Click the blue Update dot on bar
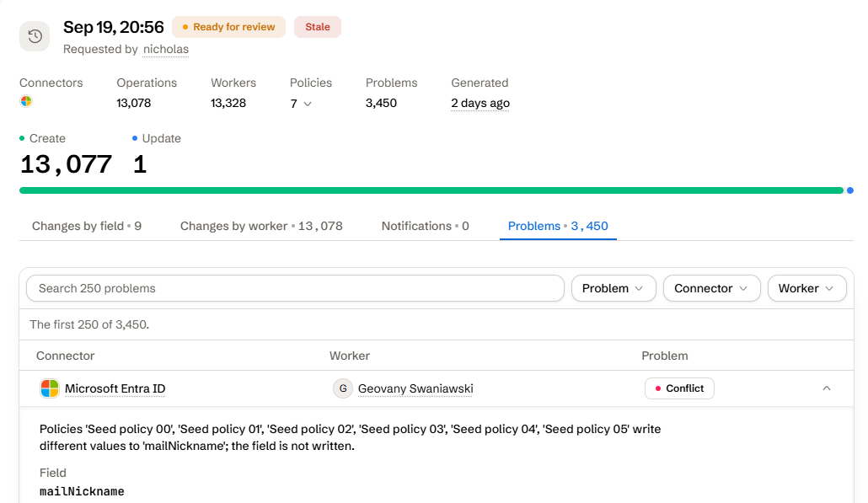The height and width of the screenshot is (503, 868). click(849, 190)
